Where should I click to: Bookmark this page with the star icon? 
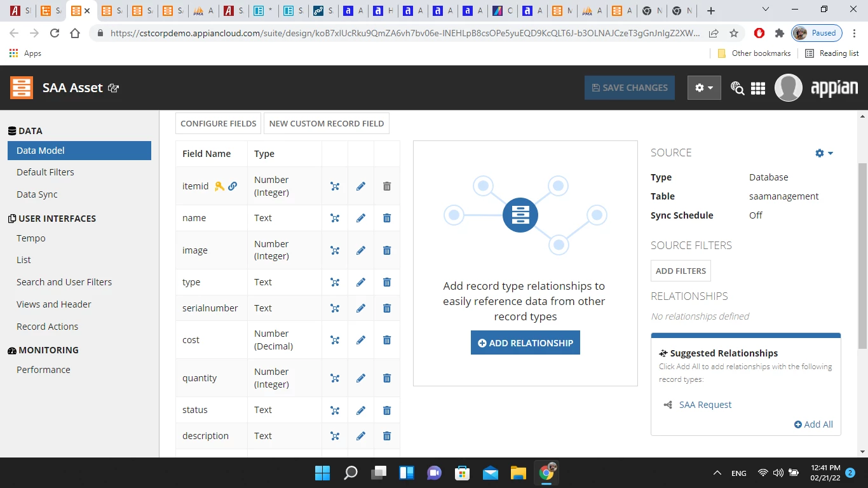click(x=734, y=33)
